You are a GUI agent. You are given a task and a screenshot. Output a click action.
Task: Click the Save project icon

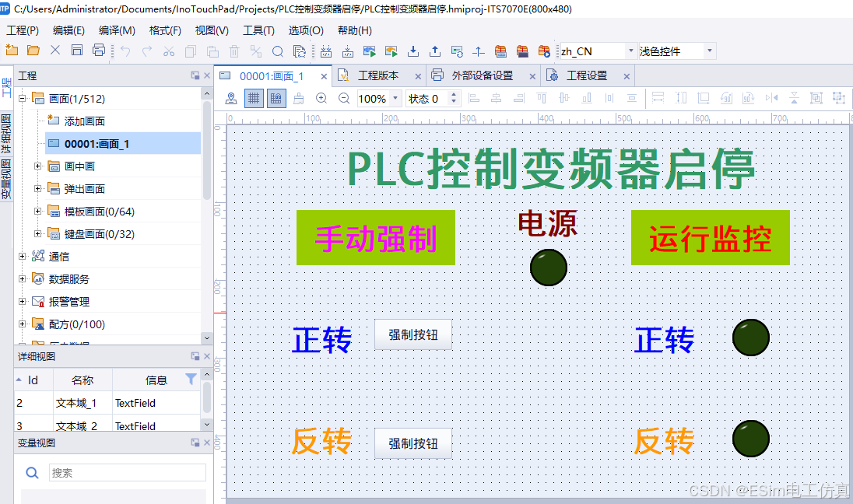coord(77,51)
